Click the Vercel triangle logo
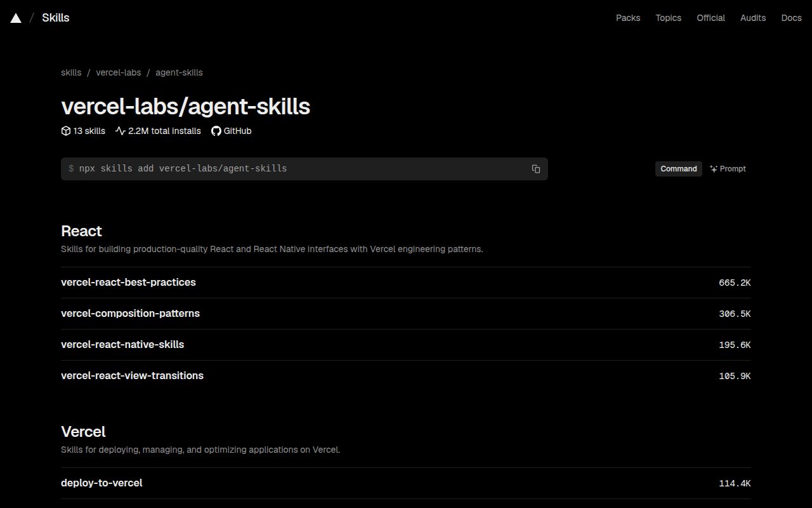The image size is (812, 508). 16,18
